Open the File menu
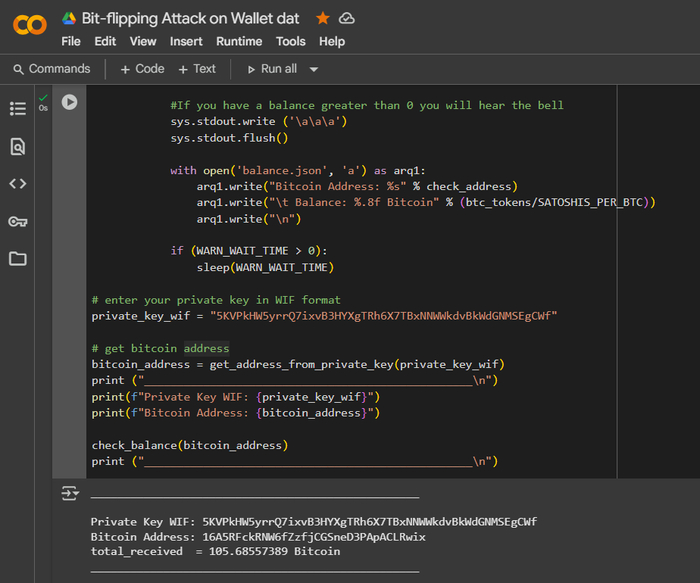Image resolution: width=700 pixels, height=583 pixels. click(71, 41)
